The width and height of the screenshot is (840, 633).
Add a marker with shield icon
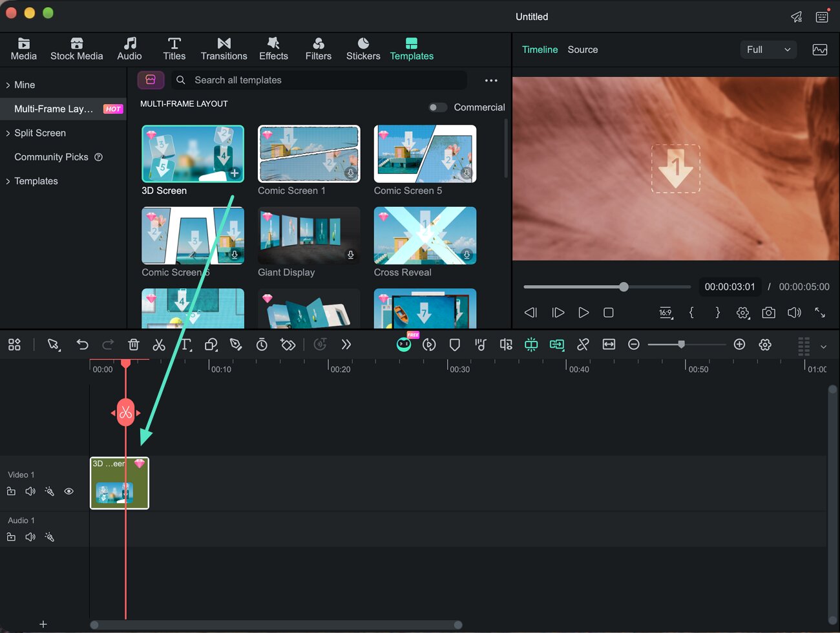pos(455,345)
